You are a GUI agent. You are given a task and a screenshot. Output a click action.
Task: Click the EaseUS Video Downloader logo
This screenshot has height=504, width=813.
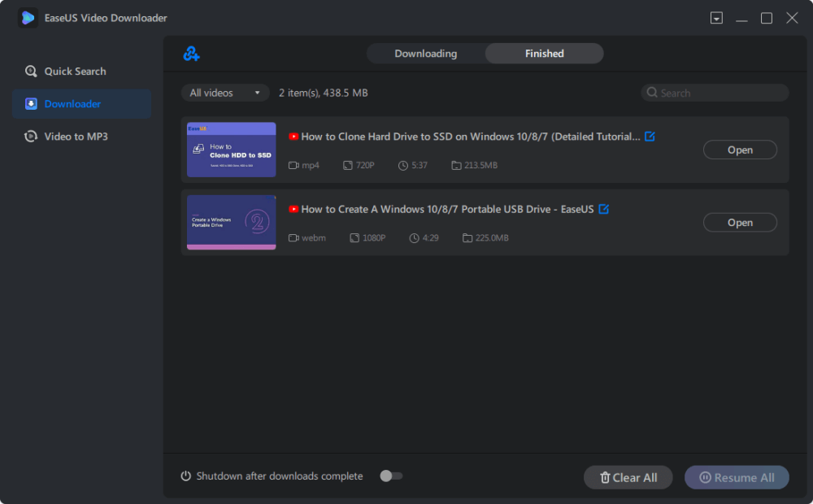(28, 18)
